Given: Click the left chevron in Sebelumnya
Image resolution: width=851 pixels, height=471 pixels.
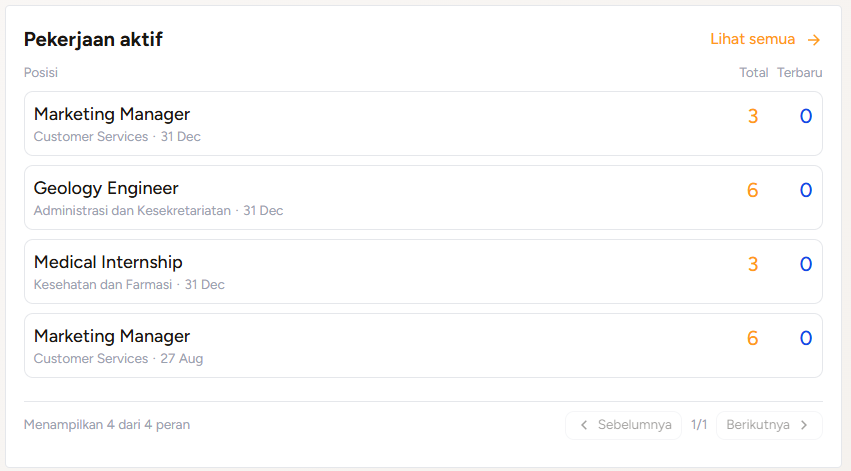Looking at the screenshot, I should point(584,425).
